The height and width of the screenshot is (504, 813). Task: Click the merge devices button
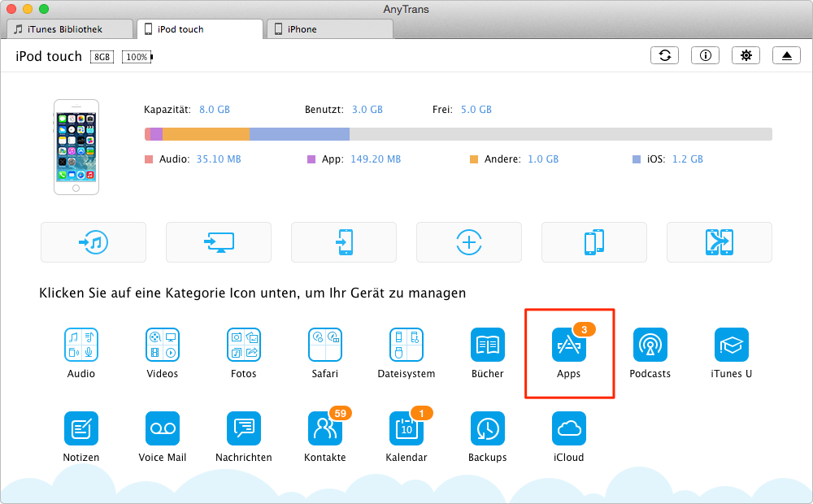[720, 242]
